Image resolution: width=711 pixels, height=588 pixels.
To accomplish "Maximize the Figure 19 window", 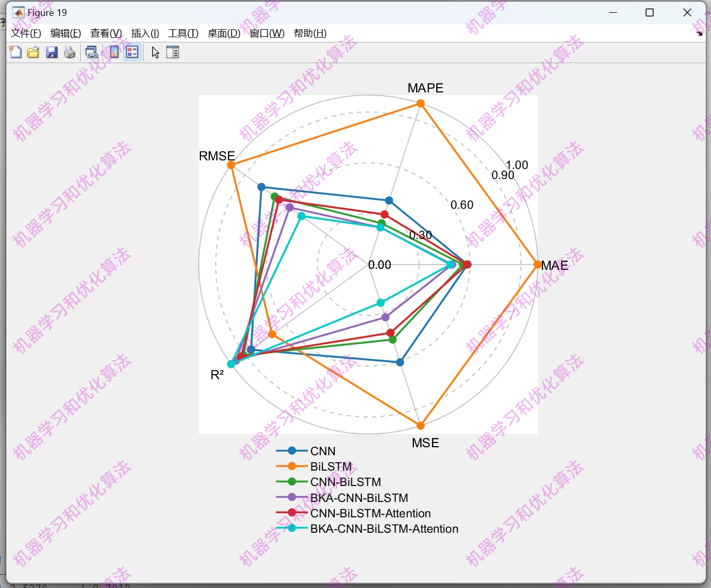I will tap(649, 12).
